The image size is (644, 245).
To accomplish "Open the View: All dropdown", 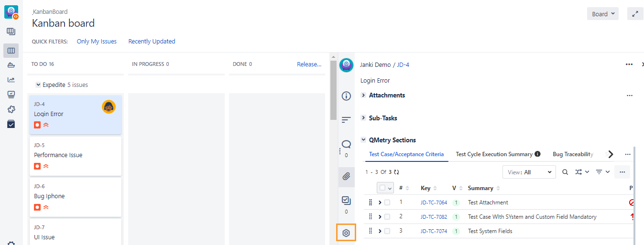I will 529,172.
